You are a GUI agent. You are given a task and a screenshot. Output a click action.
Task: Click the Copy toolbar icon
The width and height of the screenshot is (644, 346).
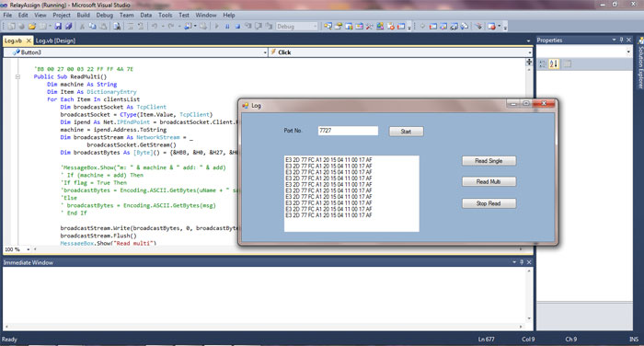tap(92, 27)
